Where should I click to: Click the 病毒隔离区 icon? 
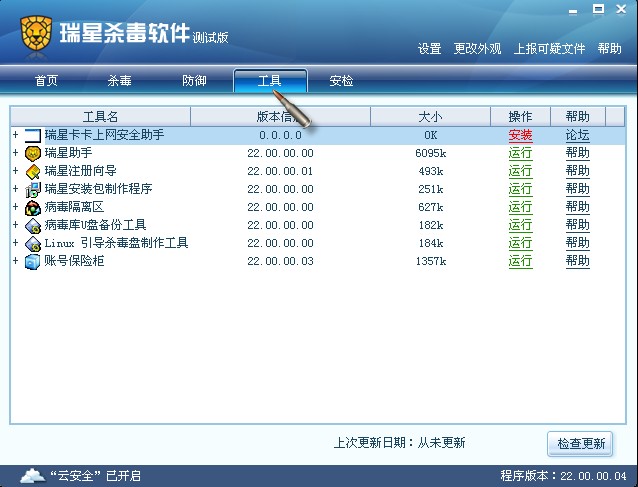tap(33, 207)
